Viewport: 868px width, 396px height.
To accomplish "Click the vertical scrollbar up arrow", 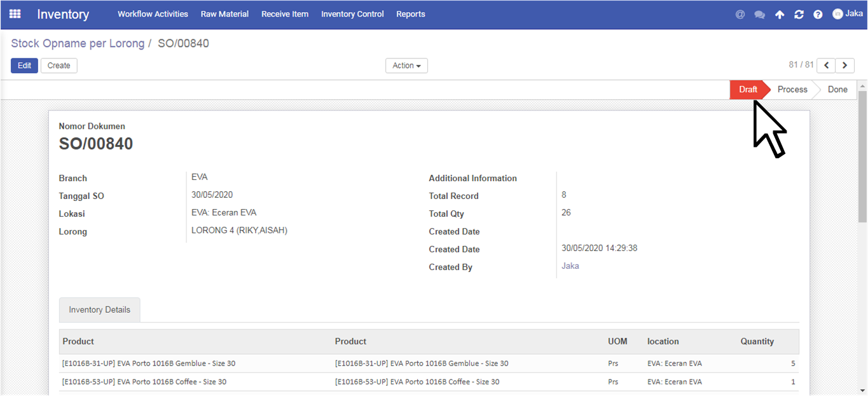I will (x=862, y=86).
